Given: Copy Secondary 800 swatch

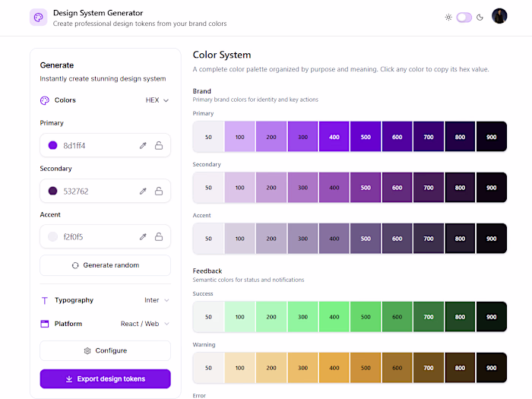Looking at the screenshot, I should tap(460, 187).
